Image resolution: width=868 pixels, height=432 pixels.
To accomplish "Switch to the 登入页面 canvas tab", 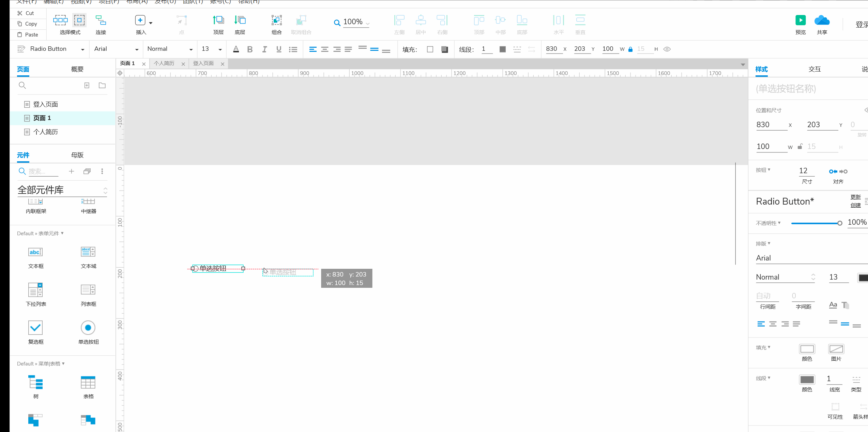I will tap(203, 63).
